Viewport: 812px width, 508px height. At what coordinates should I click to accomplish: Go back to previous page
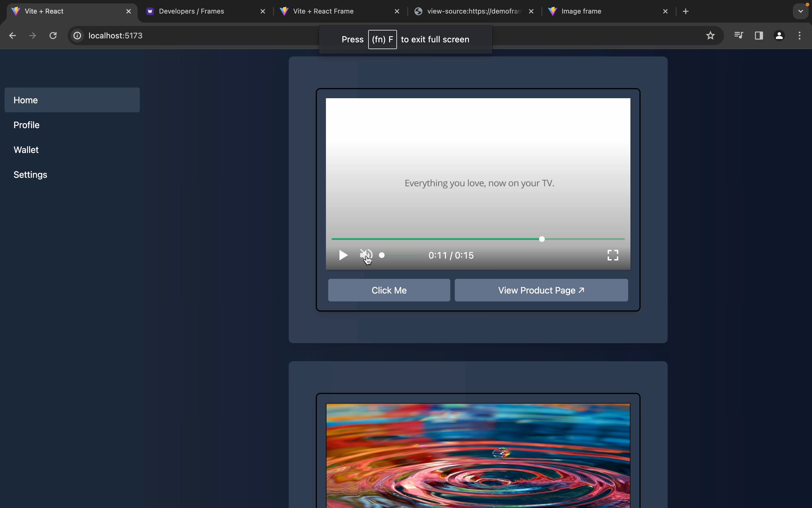click(x=12, y=36)
